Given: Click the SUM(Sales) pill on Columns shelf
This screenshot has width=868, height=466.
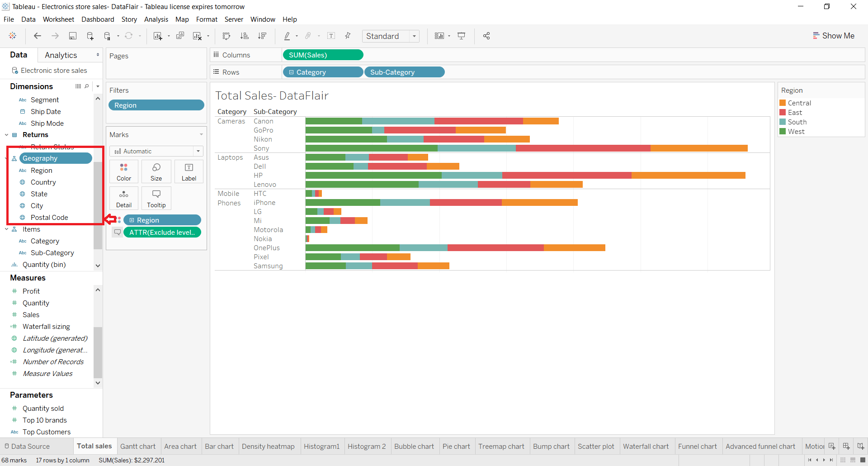Looking at the screenshot, I should pyautogui.click(x=322, y=55).
